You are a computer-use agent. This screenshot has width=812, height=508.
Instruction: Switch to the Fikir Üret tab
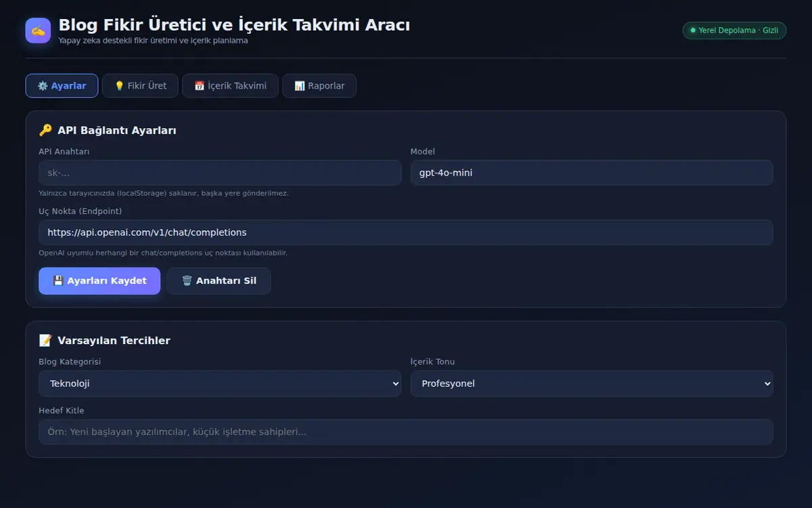tap(140, 86)
